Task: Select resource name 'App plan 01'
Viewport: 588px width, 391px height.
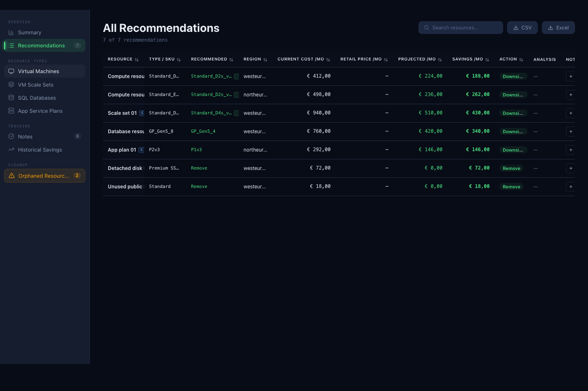Action: 122,150
